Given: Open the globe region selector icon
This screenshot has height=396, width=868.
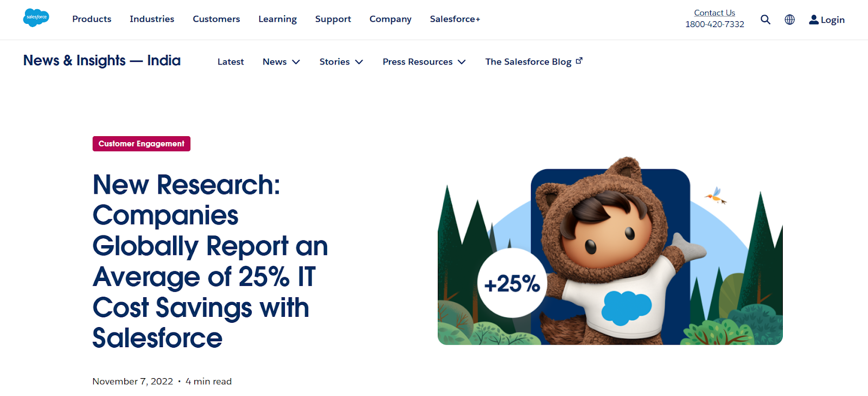Looking at the screenshot, I should point(790,20).
